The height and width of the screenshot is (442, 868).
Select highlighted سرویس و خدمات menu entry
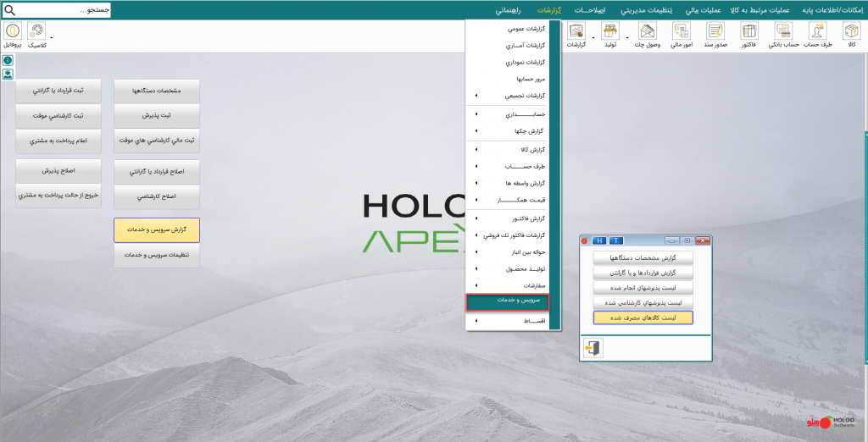pyautogui.click(x=507, y=302)
